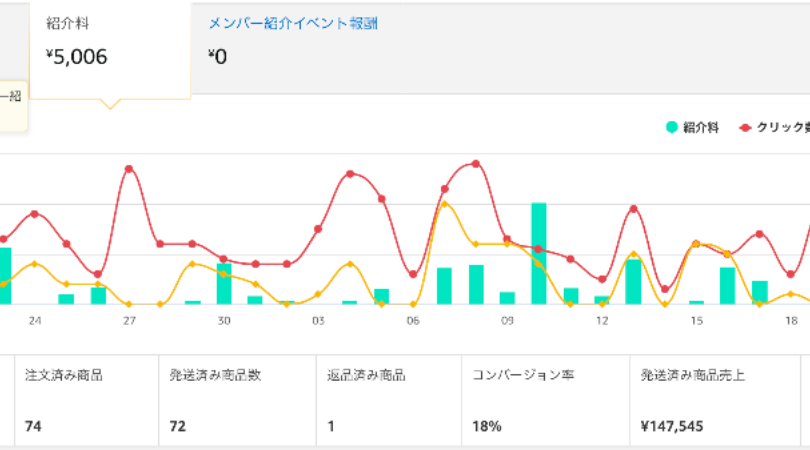This screenshot has width=810, height=450.
Task: Click the red peak point near date 04
Action: click(x=350, y=174)
